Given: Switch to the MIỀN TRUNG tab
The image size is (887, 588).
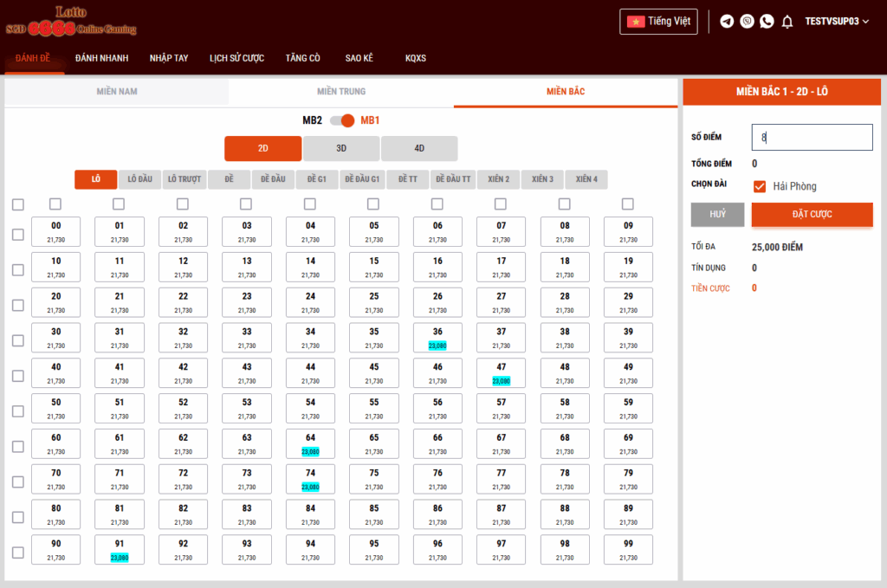Looking at the screenshot, I should click(341, 92).
